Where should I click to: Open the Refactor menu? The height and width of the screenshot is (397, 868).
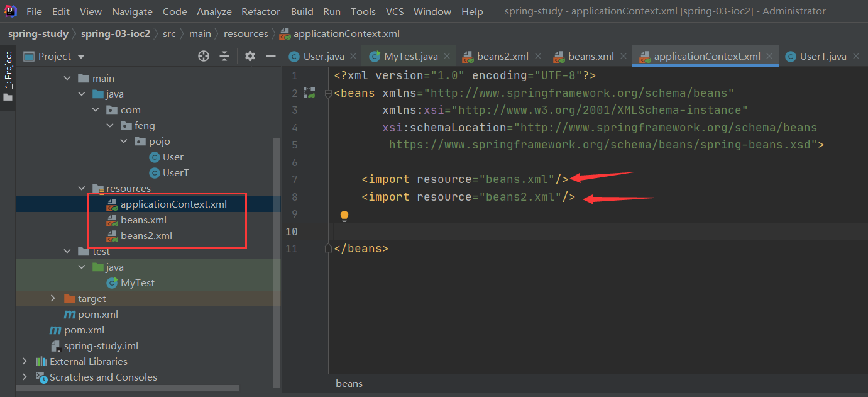[261, 11]
